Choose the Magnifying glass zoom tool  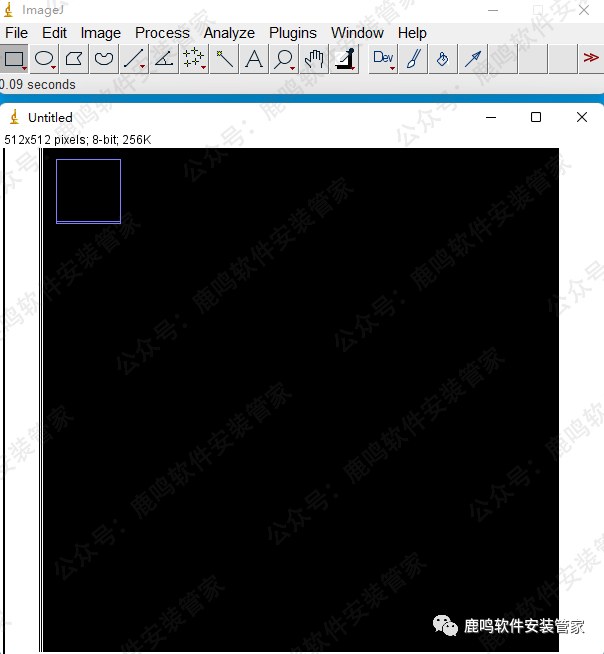coord(285,59)
